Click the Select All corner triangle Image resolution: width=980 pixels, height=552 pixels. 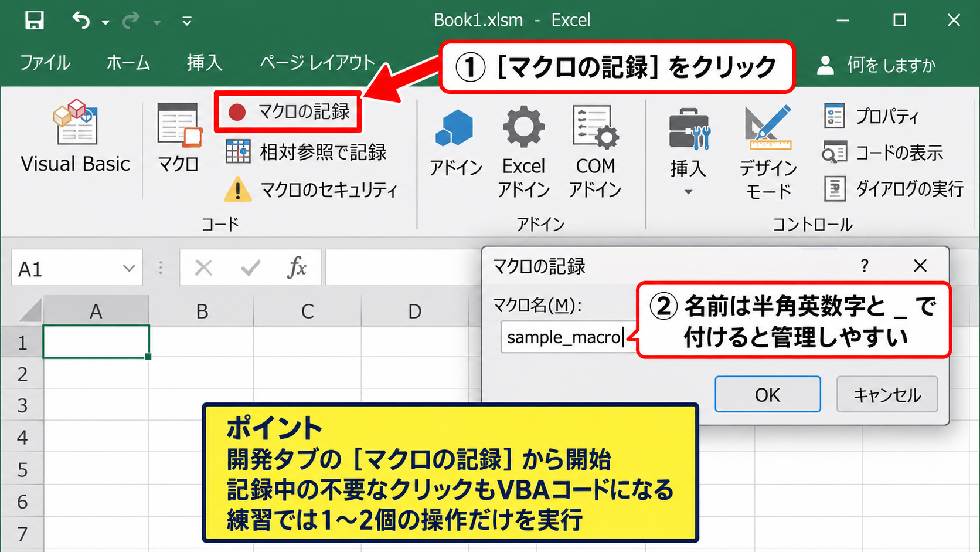[30, 310]
